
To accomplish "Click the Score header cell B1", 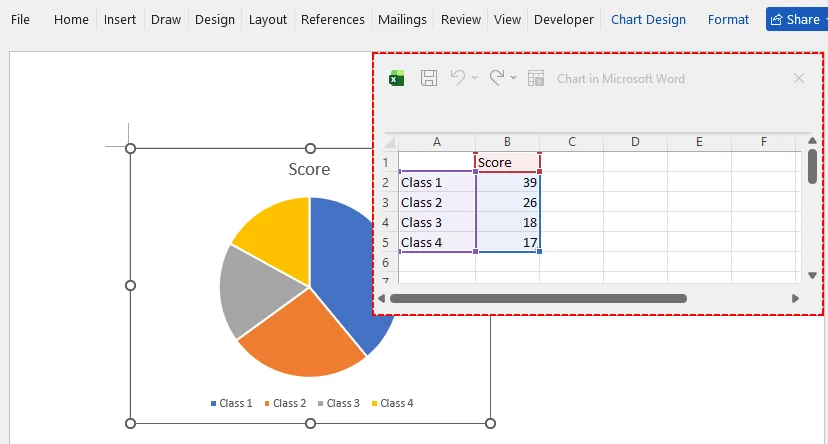I will click(x=507, y=162).
